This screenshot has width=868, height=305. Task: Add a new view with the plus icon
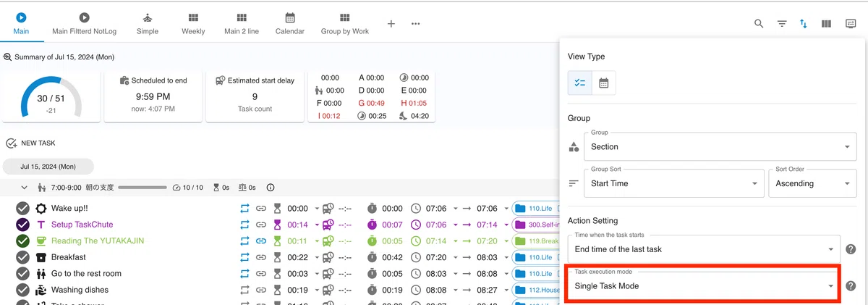[391, 24]
